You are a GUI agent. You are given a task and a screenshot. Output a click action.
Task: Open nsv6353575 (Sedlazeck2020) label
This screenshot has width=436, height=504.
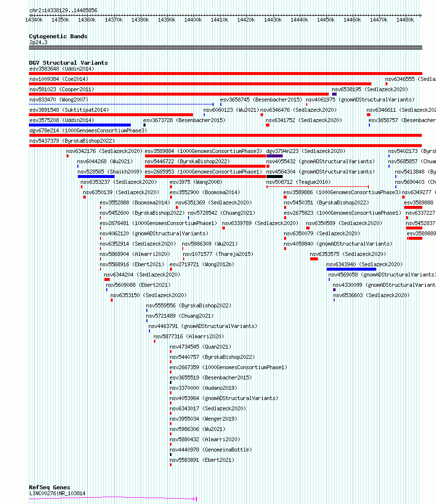(x=348, y=254)
